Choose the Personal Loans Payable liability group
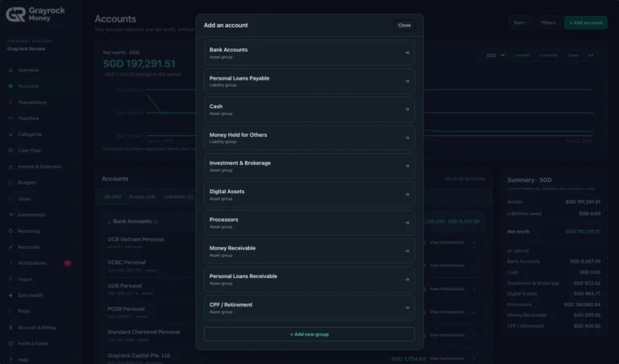 pos(309,81)
